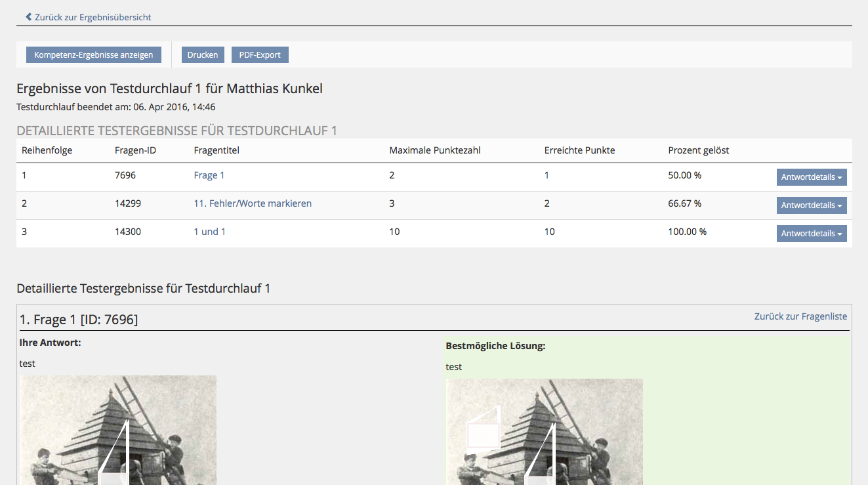The width and height of the screenshot is (868, 485).
Task: Click the Maximale Punktezahl column header
Action: [435, 150]
